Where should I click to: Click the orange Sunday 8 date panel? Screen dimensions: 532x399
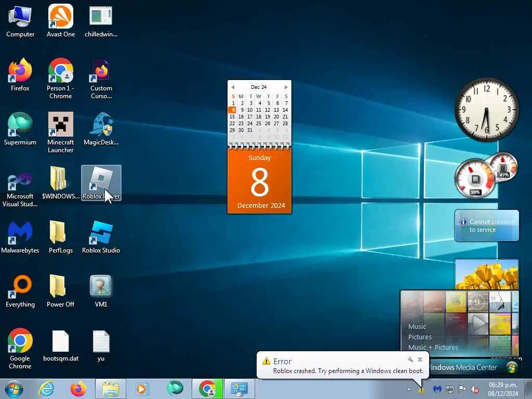[260, 181]
